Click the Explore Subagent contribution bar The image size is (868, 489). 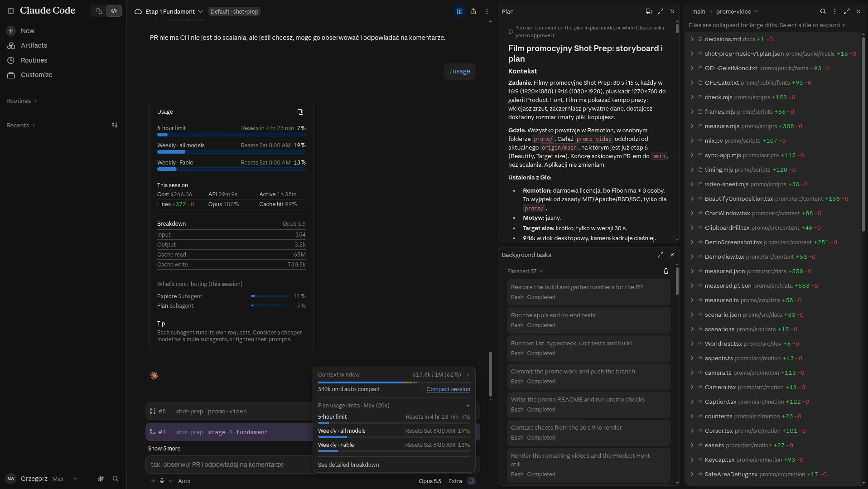point(269,296)
